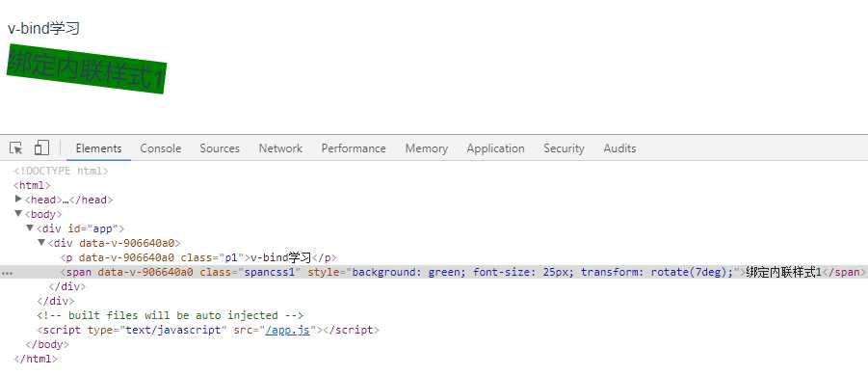Activate the inspect element picker icon
Image resolution: width=868 pixels, height=375 pixels.
click(16, 147)
